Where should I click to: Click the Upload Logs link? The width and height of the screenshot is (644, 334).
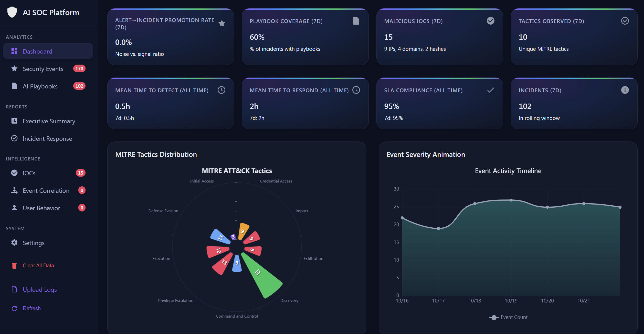point(40,289)
